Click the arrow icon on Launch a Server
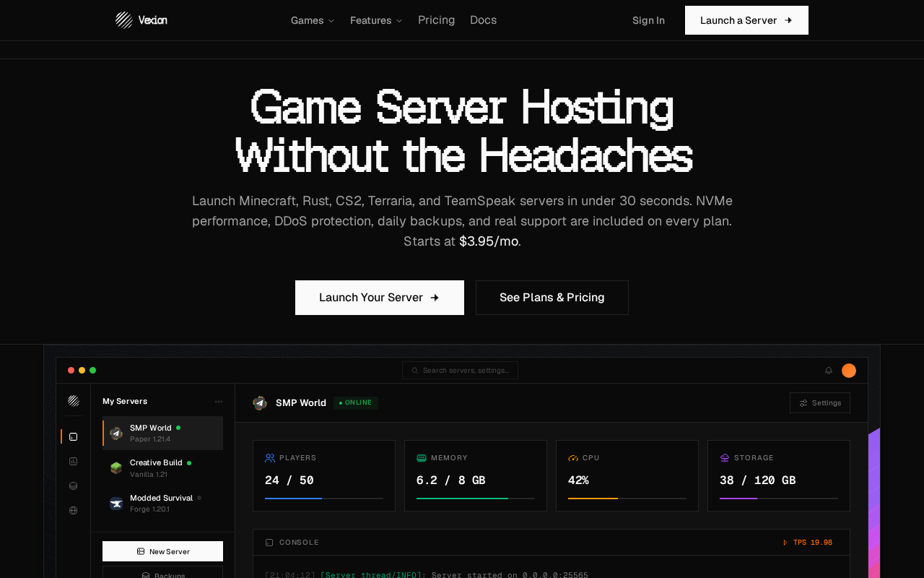The image size is (924, 578). tap(788, 20)
